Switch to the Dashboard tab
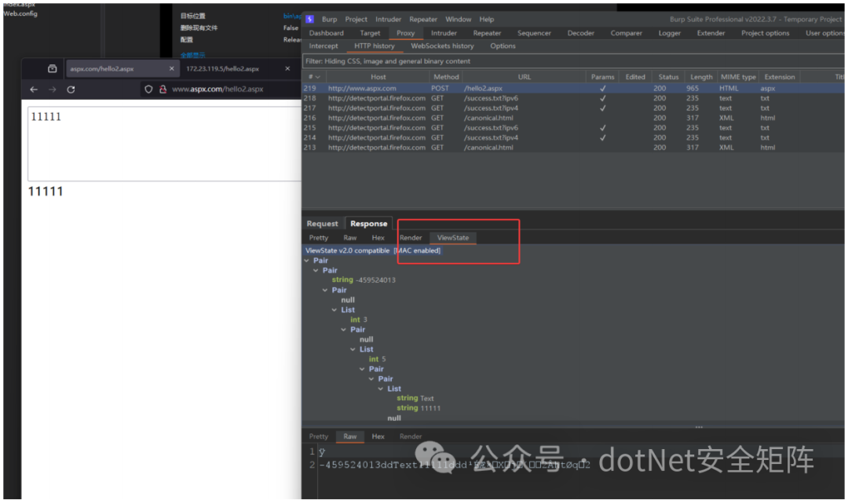The width and height of the screenshot is (848, 504). coord(326,33)
